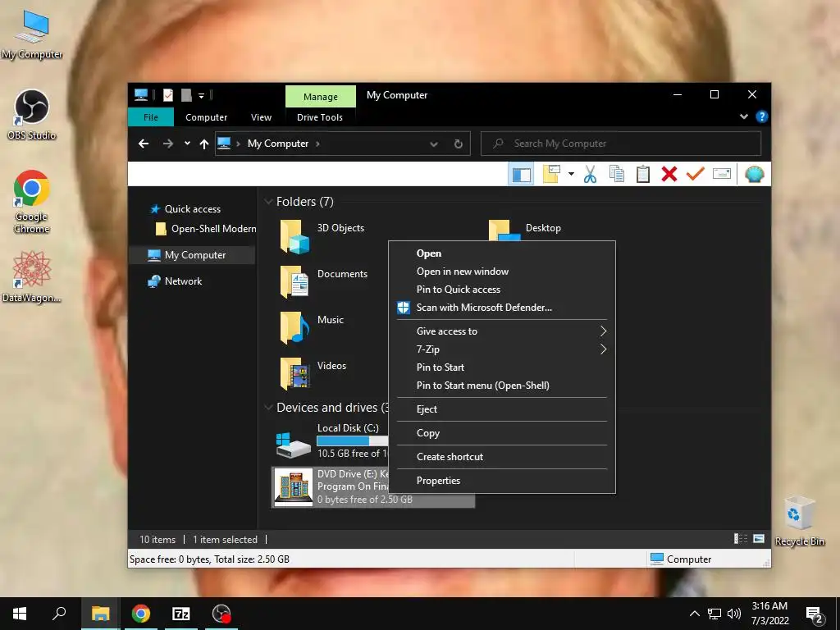Select the Desktop folder
Viewport: 840px width, 630px height.
point(524,230)
